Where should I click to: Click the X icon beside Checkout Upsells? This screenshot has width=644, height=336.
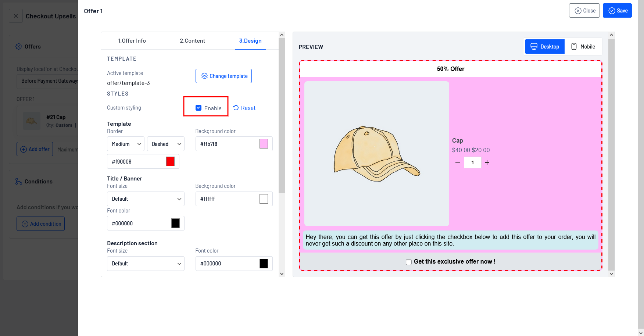(16, 16)
